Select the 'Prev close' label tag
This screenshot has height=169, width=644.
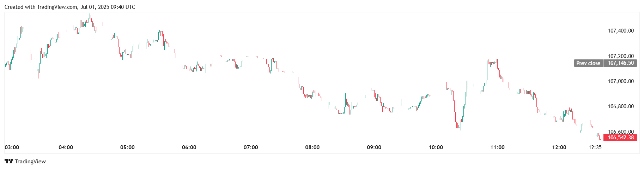pyautogui.click(x=588, y=63)
